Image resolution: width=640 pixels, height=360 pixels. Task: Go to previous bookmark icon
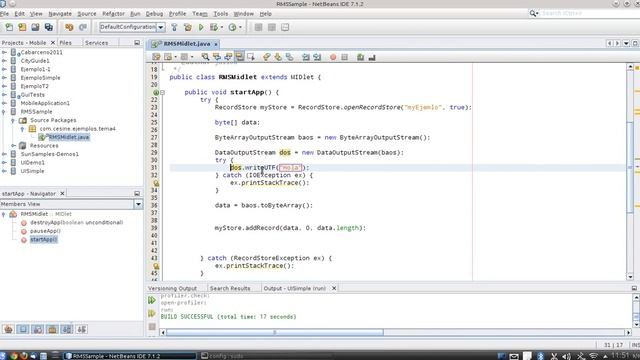pos(267,57)
